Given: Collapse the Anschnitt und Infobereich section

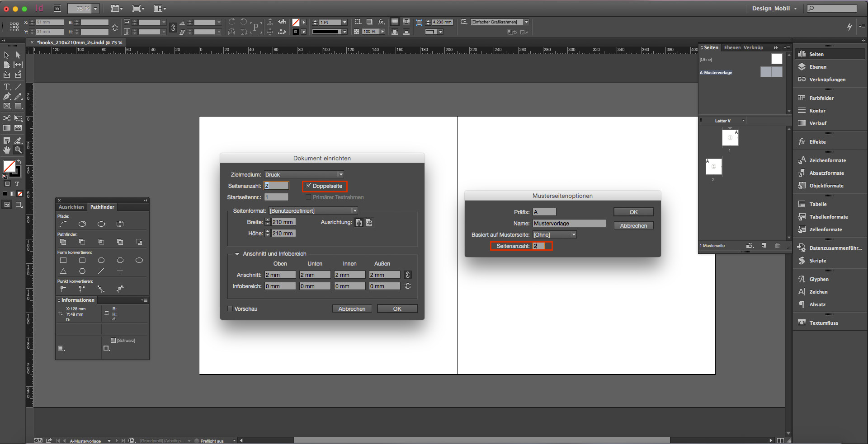Looking at the screenshot, I should tap(237, 253).
